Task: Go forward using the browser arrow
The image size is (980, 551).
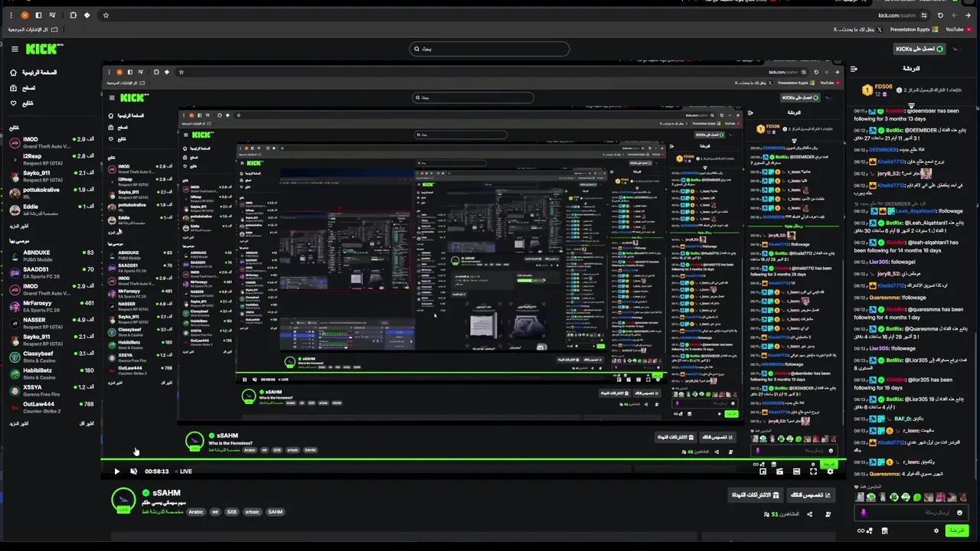Action: tap(955, 15)
